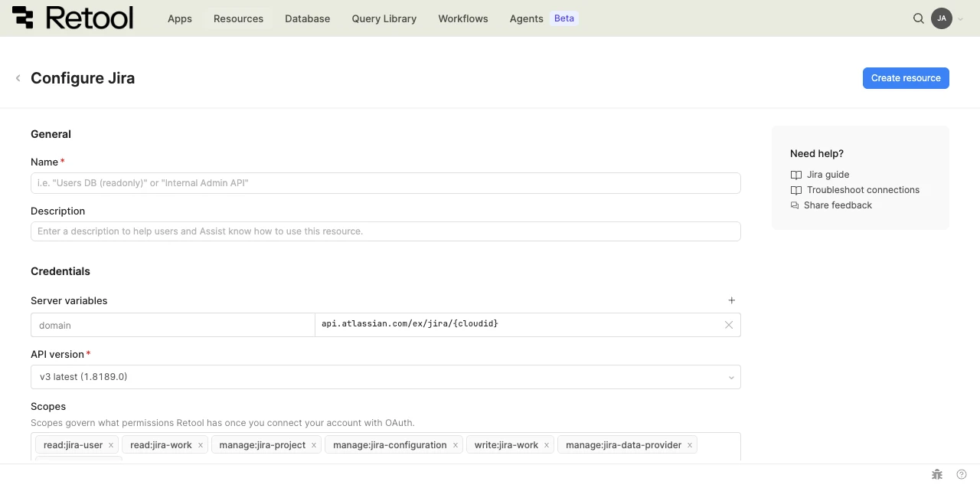This screenshot has height=485, width=980.
Task: Open the Apps tab
Action: [x=180, y=18]
